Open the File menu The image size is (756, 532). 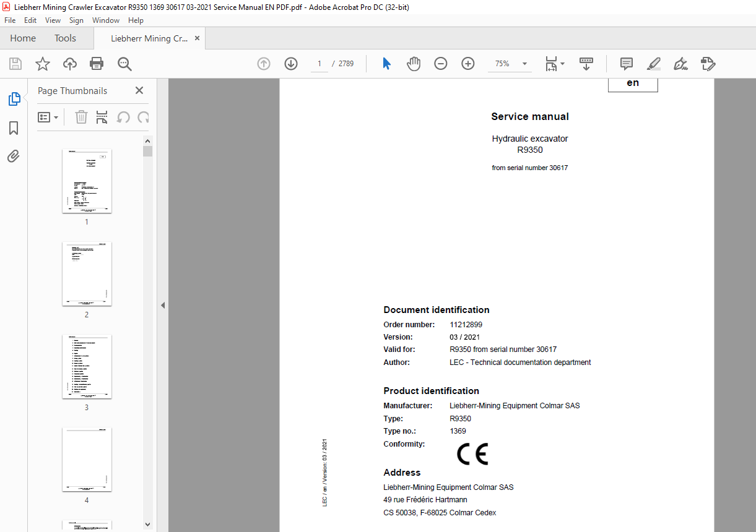(x=10, y=20)
